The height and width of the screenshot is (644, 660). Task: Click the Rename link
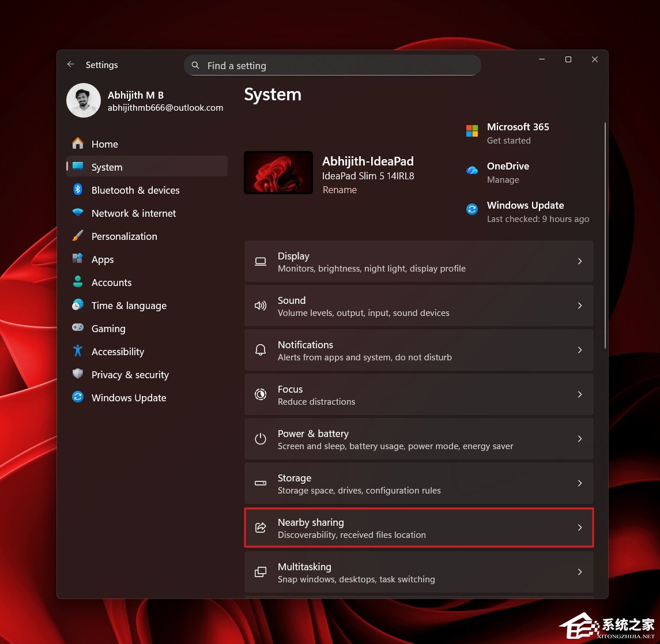click(x=340, y=190)
